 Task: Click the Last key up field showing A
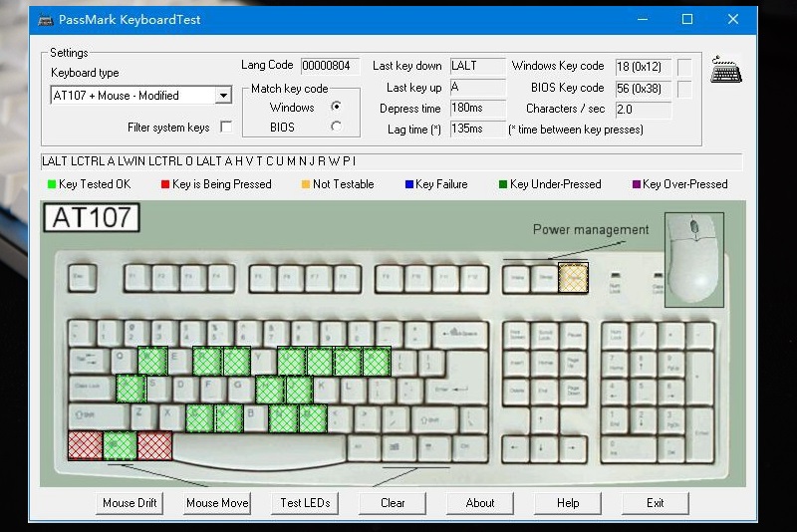[478, 87]
